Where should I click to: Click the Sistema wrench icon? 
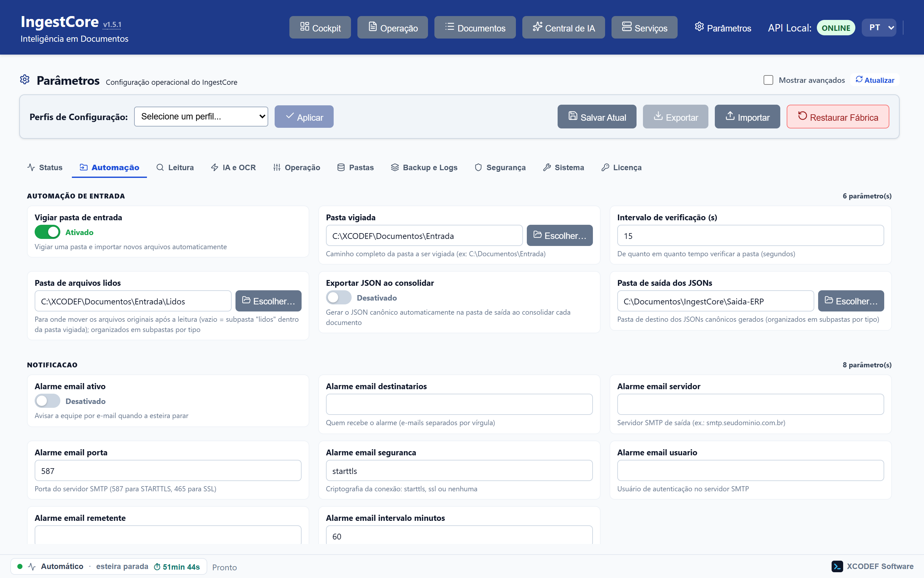click(547, 167)
